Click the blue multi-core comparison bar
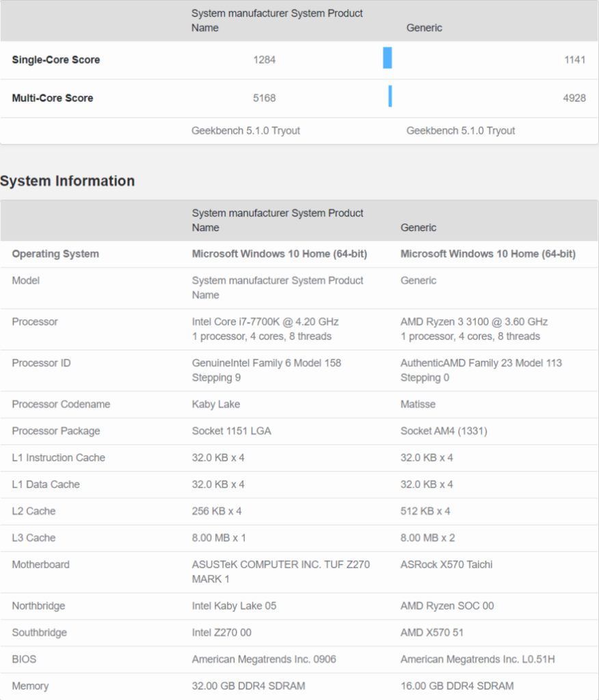 pos(389,97)
